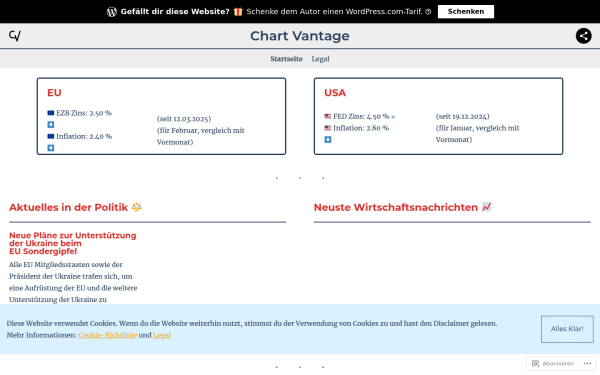Open the three-dots menu next to Abonnieren
The width and height of the screenshot is (600, 375).
587,364
